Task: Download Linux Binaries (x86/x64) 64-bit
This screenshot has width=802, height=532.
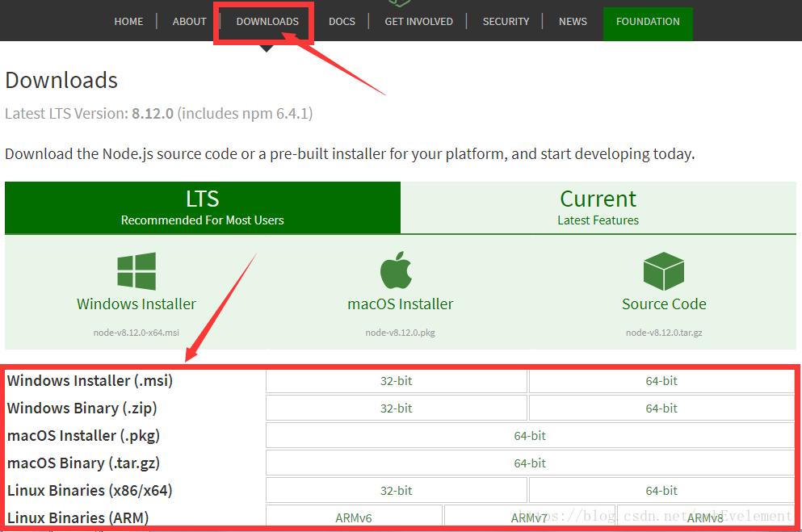Action: [661, 491]
